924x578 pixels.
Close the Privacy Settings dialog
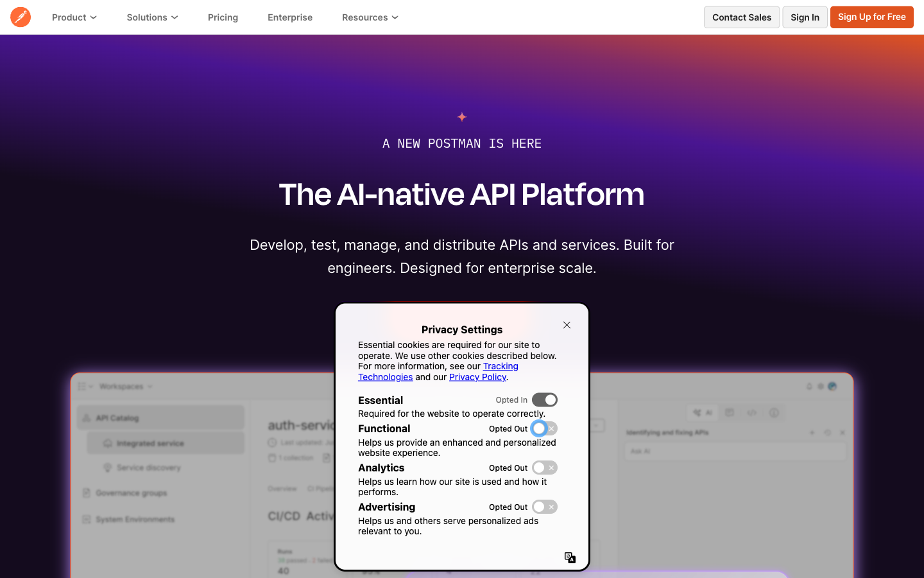pos(567,325)
